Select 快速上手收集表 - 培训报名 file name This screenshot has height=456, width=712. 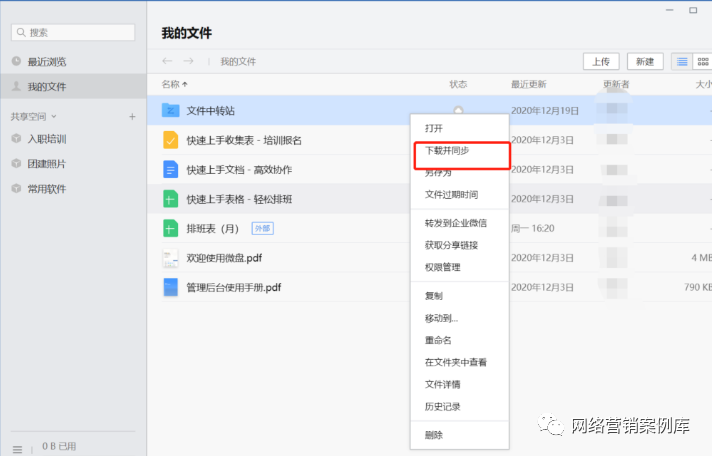tap(244, 140)
